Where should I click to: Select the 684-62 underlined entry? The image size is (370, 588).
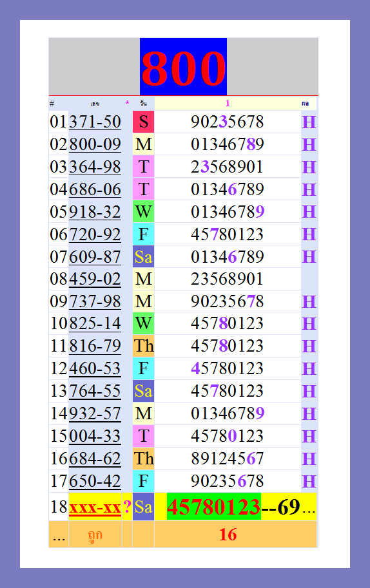95,459
